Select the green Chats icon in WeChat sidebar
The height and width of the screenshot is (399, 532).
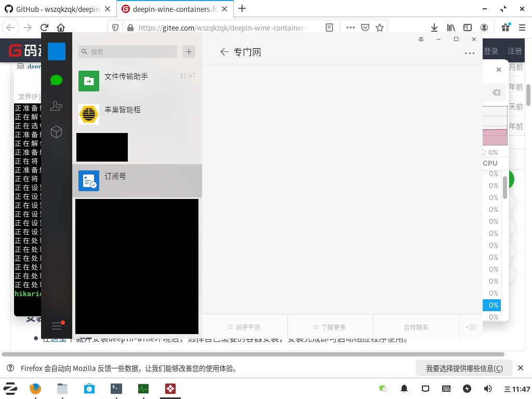pos(56,80)
